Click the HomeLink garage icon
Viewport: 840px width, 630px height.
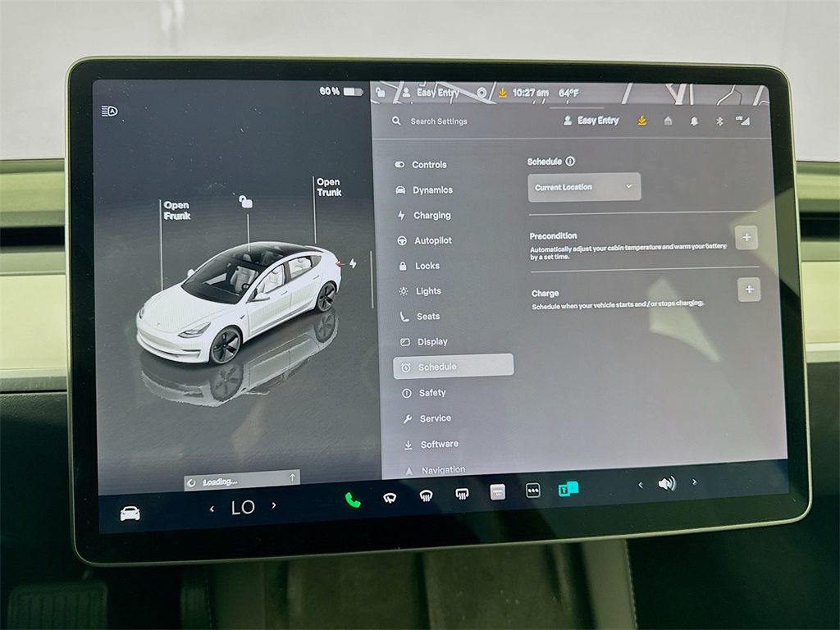[x=668, y=121]
